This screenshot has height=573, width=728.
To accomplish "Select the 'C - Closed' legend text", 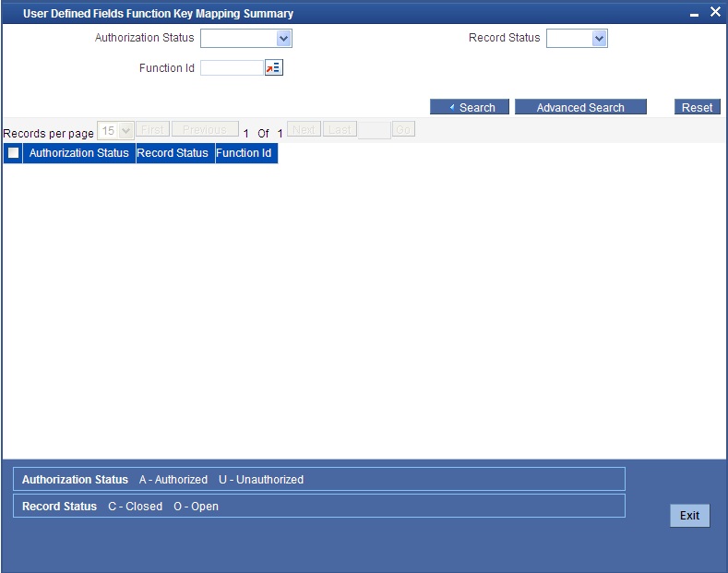I will pyautogui.click(x=135, y=507).
